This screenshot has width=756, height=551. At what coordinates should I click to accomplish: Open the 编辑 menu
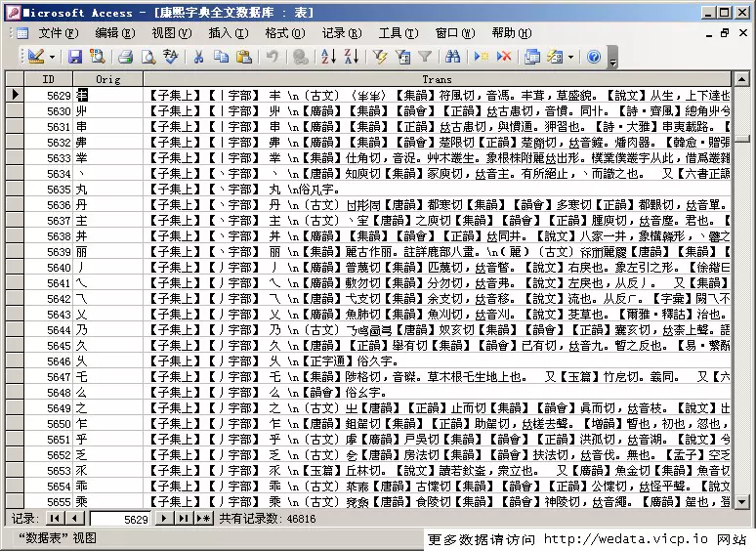pos(114,33)
